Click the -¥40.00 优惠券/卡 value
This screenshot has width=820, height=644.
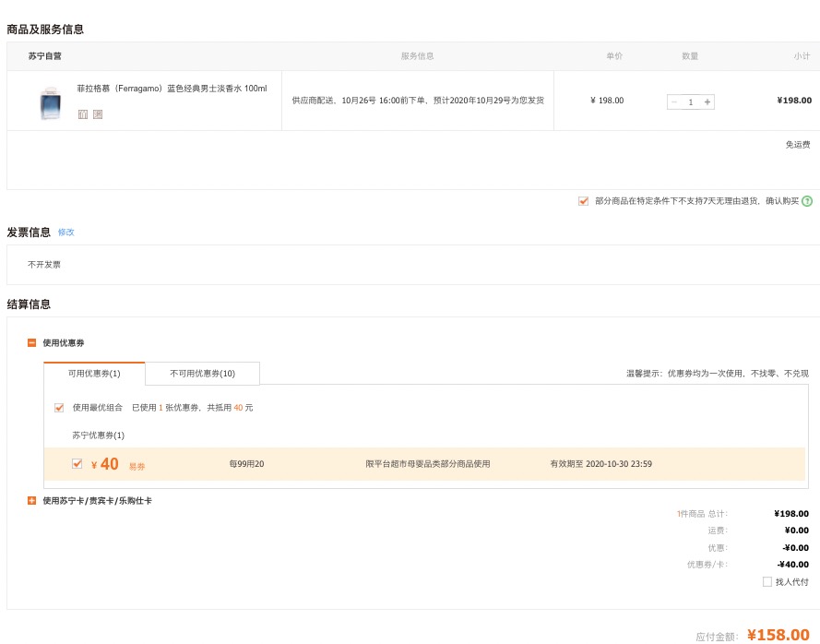point(793,565)
